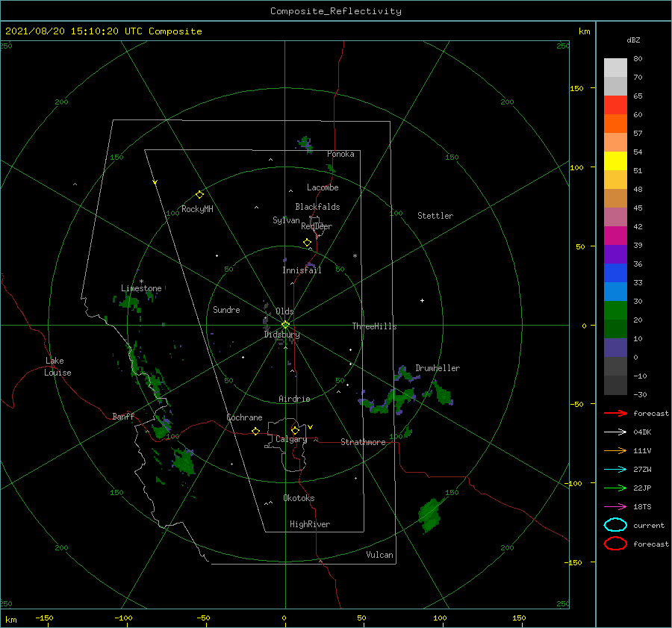Screen dimensions: 672x628
Task: Click the white plus marker south of Stettler
Action: [422, 300]
